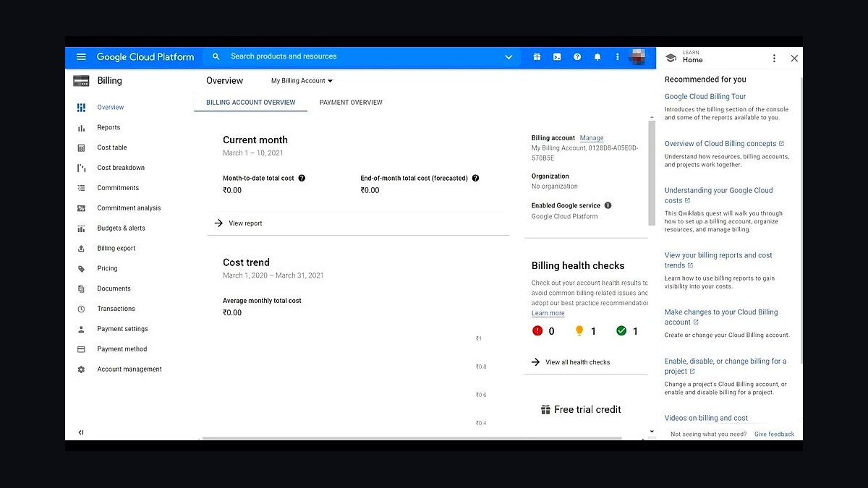Click the View report link
The height and width of the screenshot is (488, 868).
click(239, 223)
